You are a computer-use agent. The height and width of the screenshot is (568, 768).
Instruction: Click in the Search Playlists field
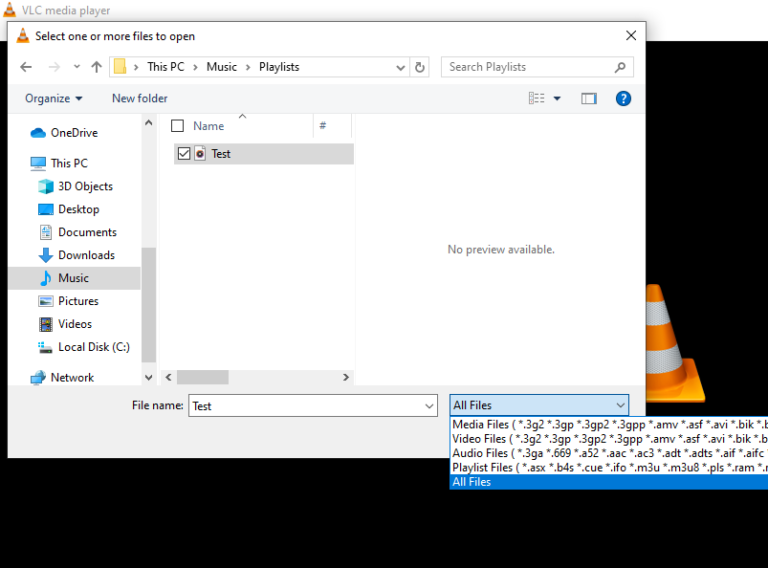(x=528, y=67)
